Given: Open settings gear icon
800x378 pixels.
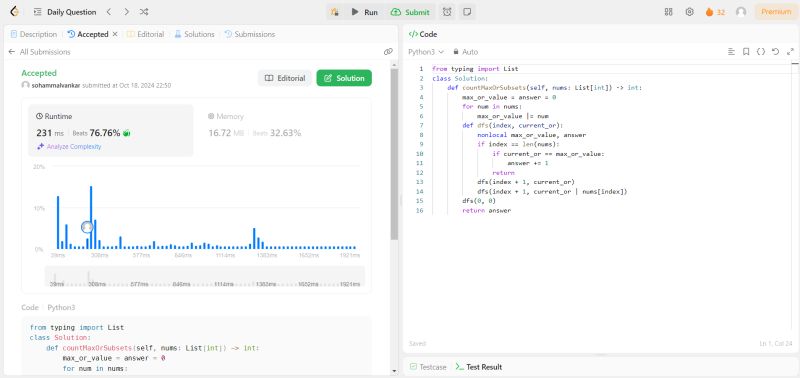Looking at the screenshot, I should (689, 12).
